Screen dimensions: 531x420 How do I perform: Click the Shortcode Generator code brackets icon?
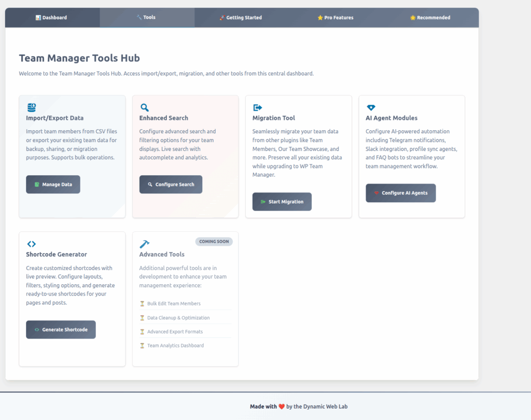coord(32,244)
